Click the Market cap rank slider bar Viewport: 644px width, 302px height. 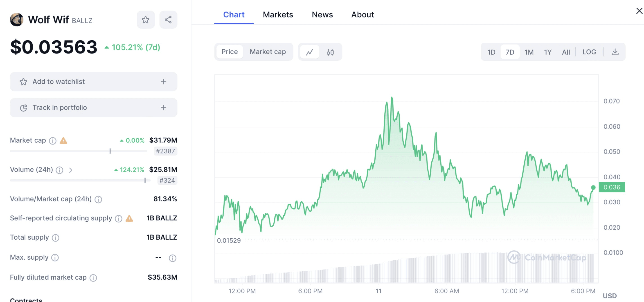78,151
